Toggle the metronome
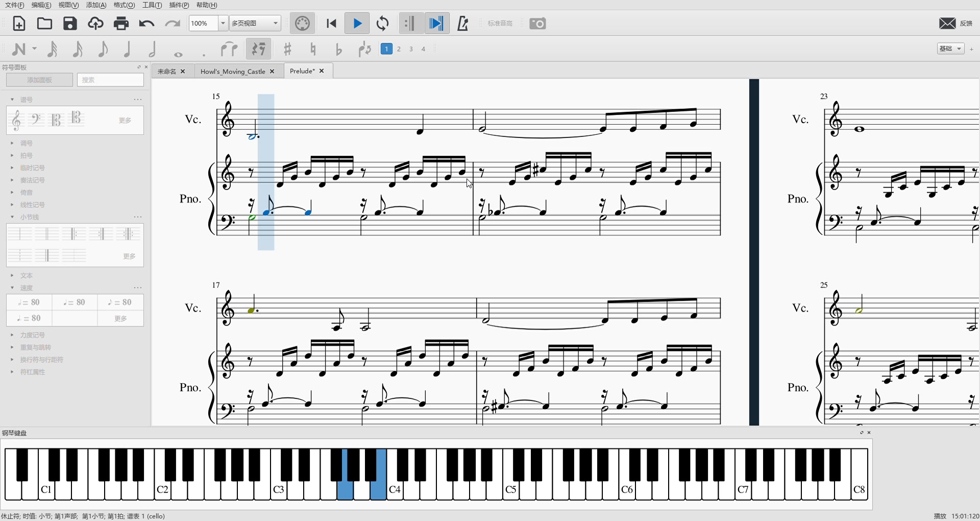980x521 pixels. (x=463, y=23)
